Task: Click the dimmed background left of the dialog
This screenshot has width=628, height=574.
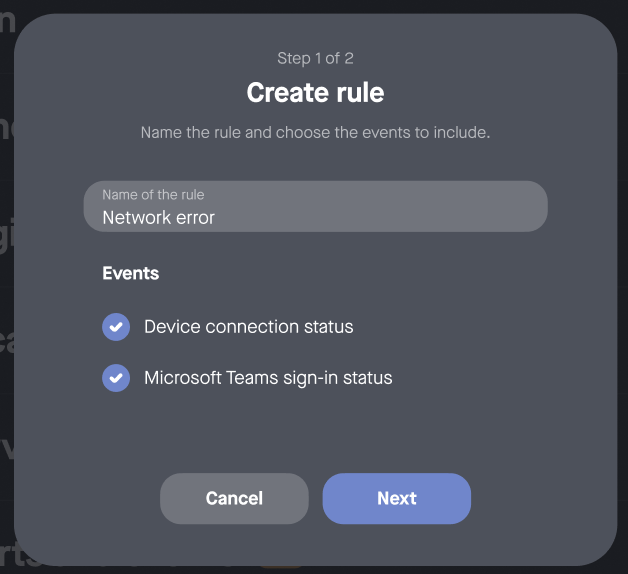Action: point(6,300)
